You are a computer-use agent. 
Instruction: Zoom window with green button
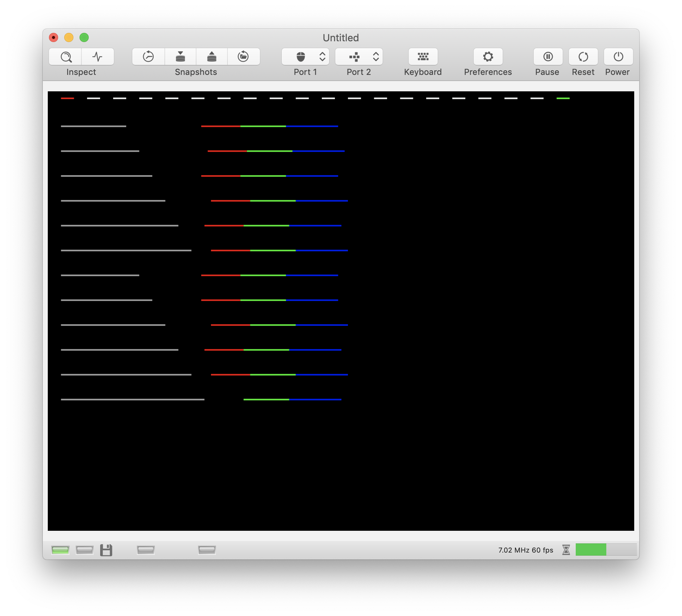(x=84, y=37)
